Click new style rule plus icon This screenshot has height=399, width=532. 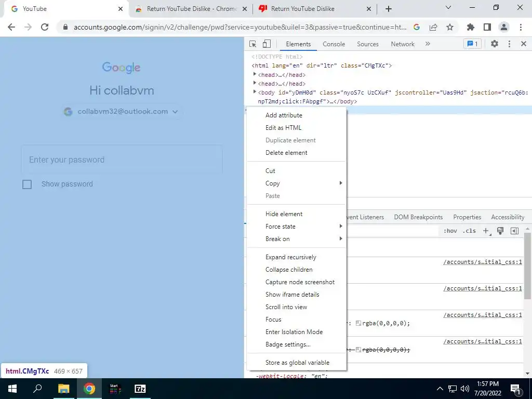click(x=486, y=231)
